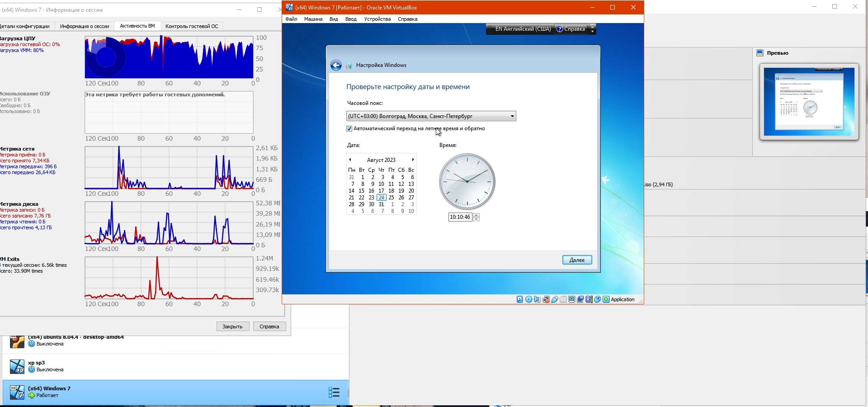
Task: Decrease time with the down spinner arrow
Action: pyautogui.click(x=476, y=219)
